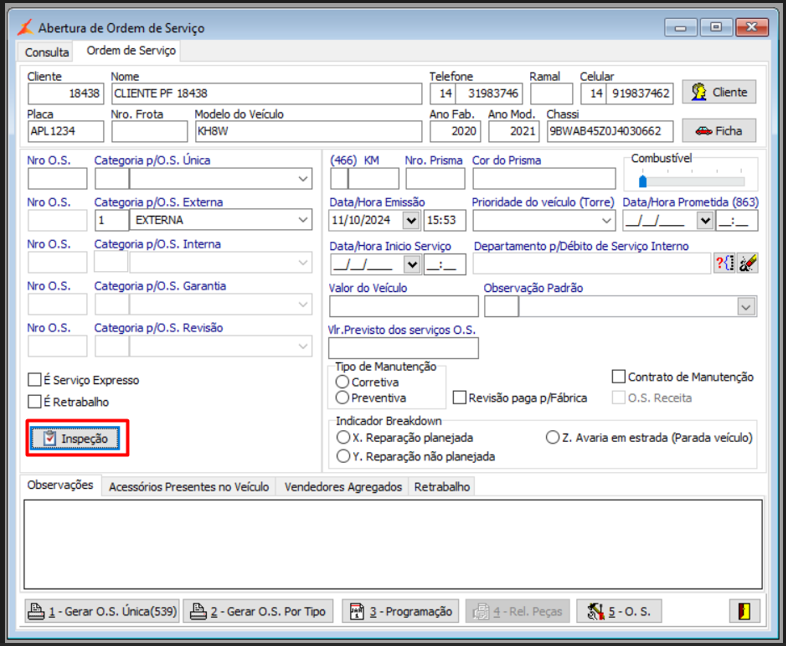Click Telefone number field 31983746
The height and width of the screenshot is (646, 786).
[x=489, y=94]
